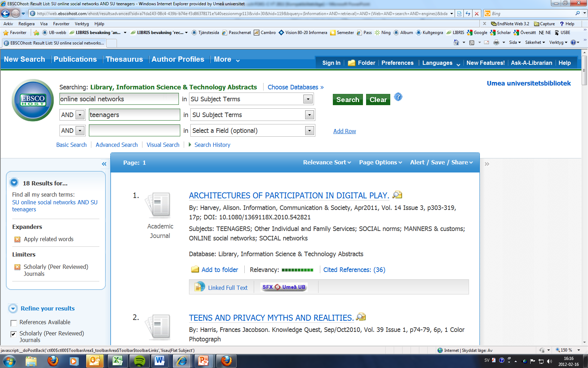Click the page vertical scrollbar

click(584, 197)
